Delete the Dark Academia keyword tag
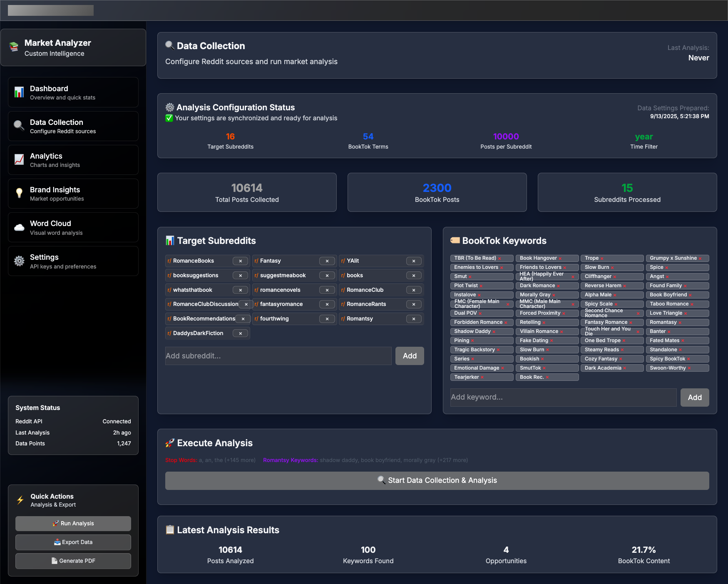 625,368
